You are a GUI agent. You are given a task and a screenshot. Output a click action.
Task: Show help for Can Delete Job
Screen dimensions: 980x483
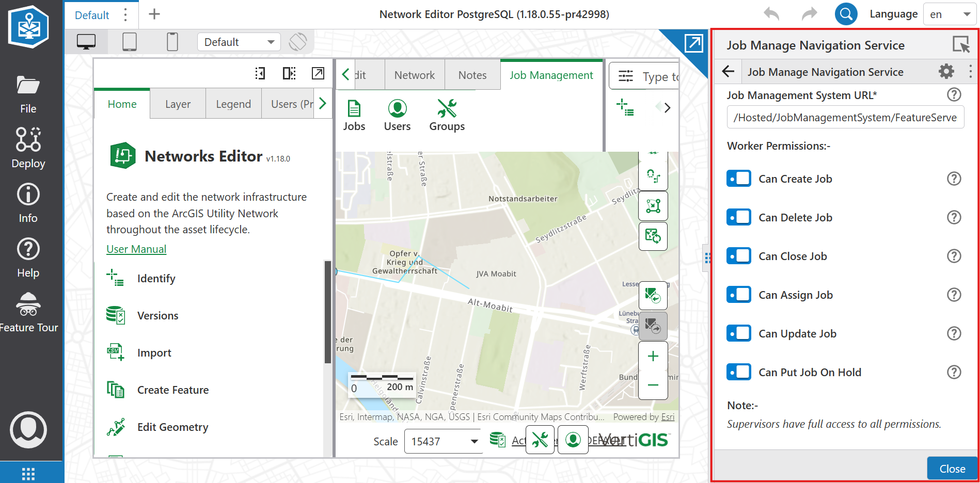954,217
